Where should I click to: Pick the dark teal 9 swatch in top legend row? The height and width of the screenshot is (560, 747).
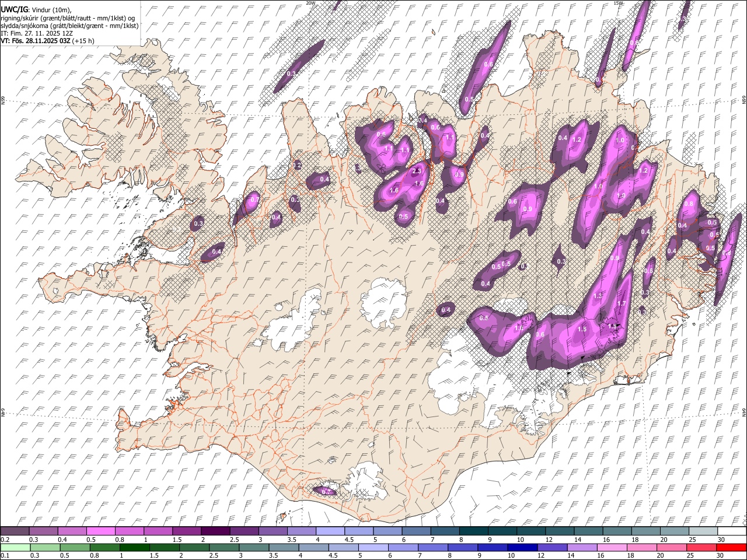(x=502, y=531)
